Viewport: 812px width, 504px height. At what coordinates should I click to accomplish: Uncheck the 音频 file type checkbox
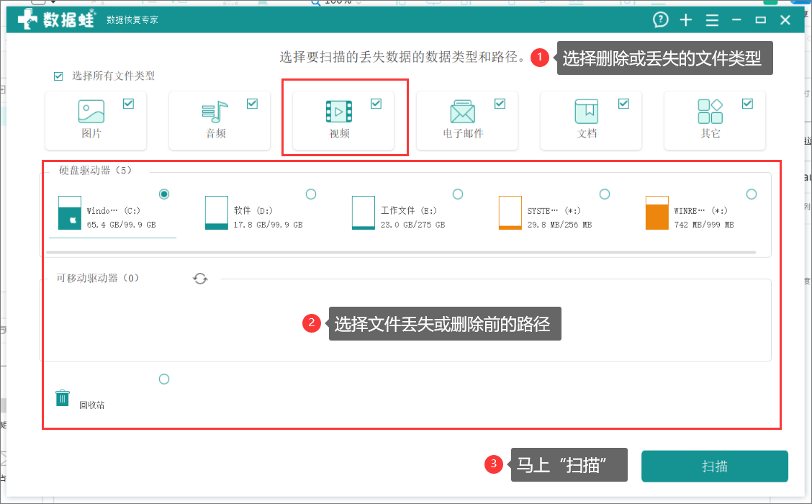click(x=252, y=104)
